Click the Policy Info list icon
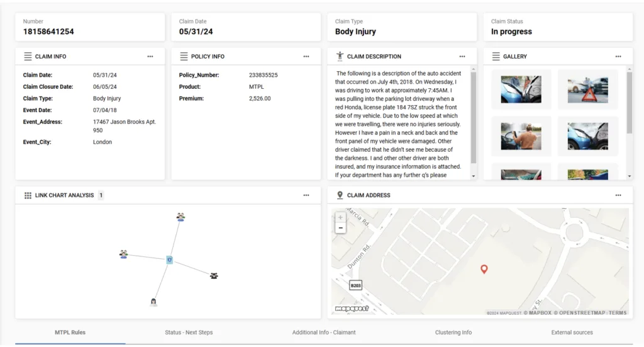This screenshot has width=644, height=347. click(x=184, y=56)
